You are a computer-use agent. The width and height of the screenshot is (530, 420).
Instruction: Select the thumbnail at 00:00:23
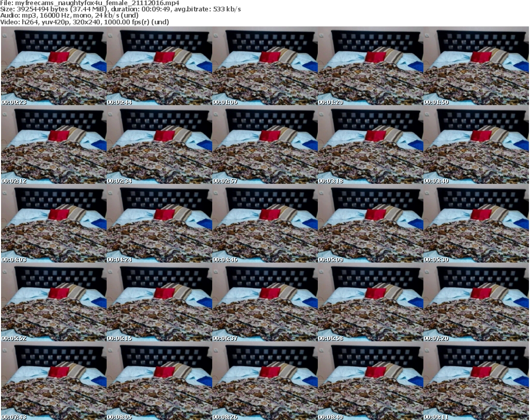54,66
